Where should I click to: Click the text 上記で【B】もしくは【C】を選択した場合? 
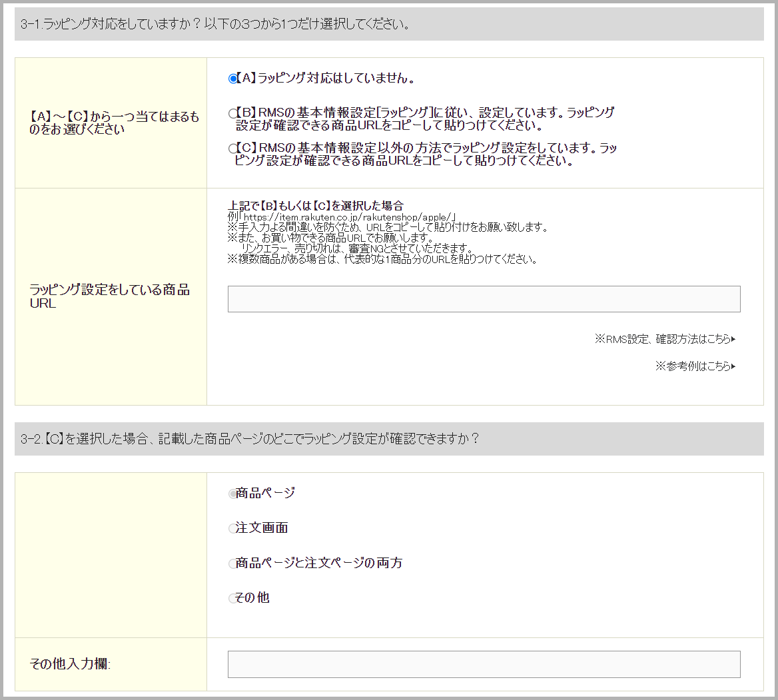pos(316,206)
